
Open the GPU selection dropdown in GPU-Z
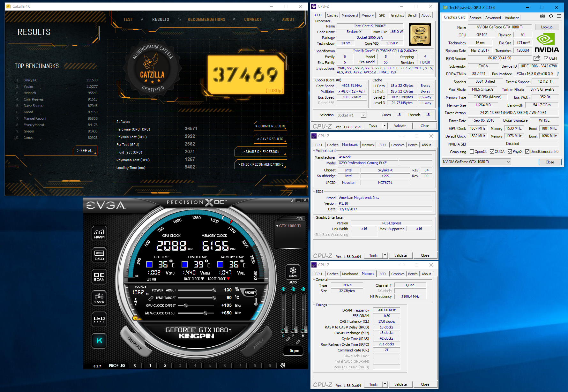pos(476,162)
